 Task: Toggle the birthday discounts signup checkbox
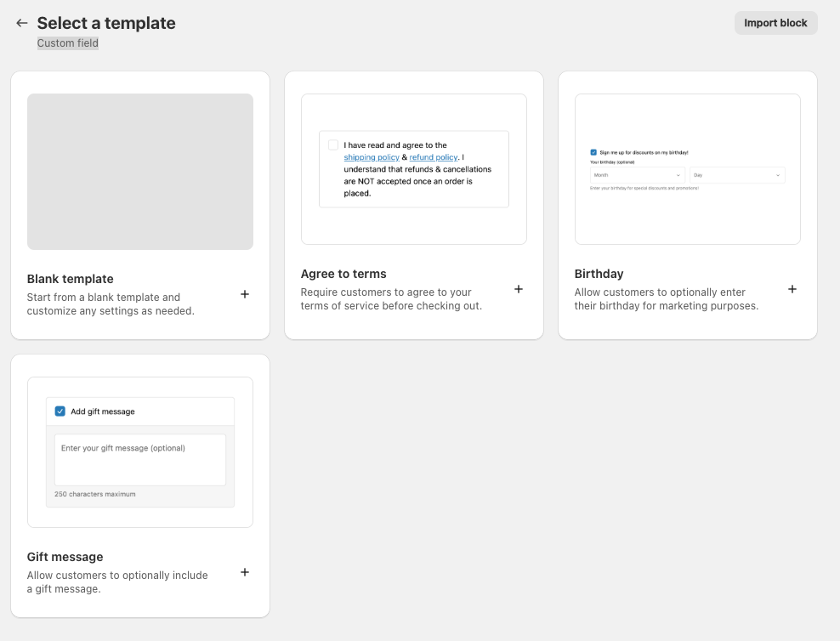pos(593,152)
